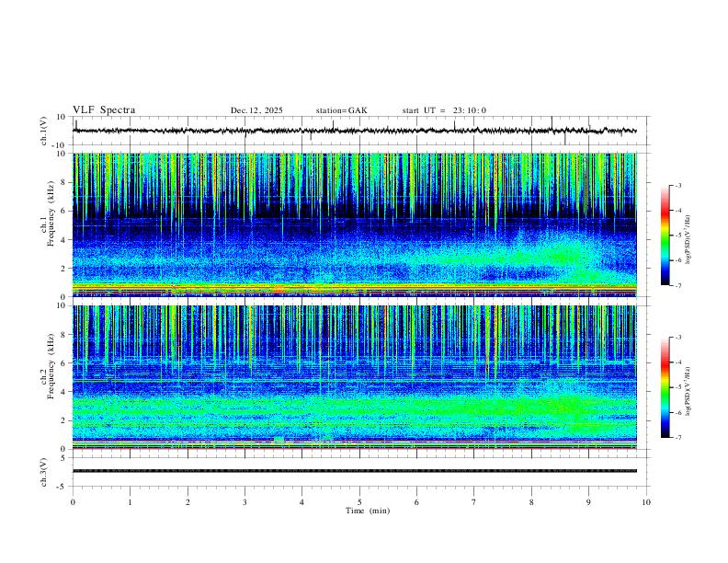The height and width of the screenshot is (563, 728).
Task: Click the "2" kHz tick of ch.1 spectrogram
Action: click(64, 269)
